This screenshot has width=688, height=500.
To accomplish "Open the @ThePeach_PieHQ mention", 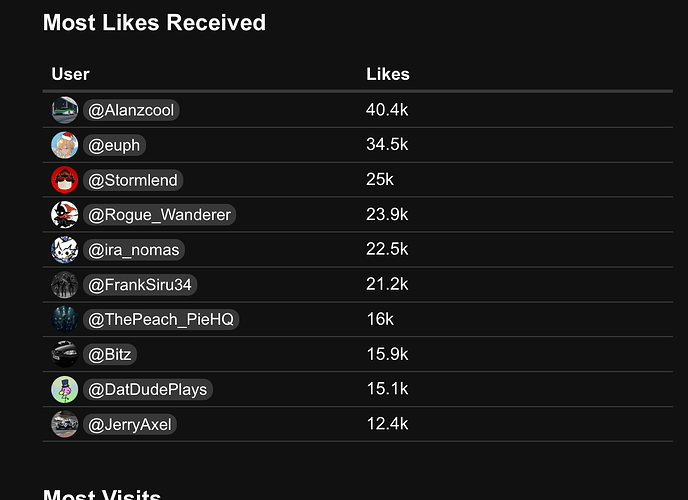I will coord(161,320).
